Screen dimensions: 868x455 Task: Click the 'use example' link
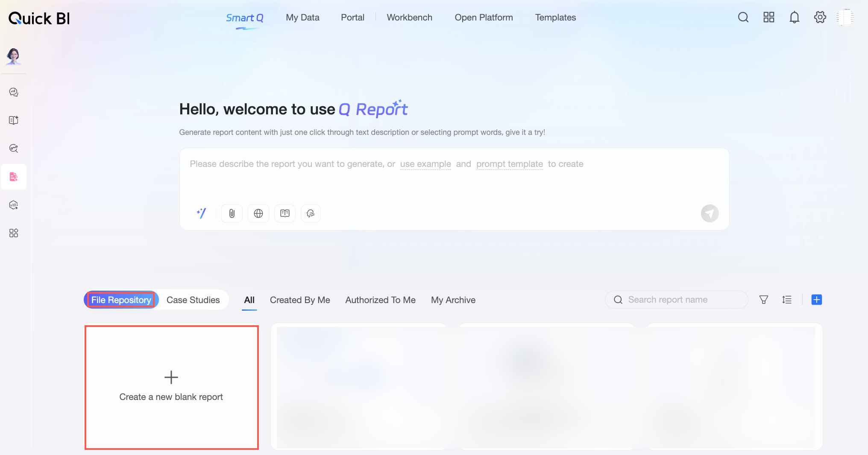pos(425,164)
